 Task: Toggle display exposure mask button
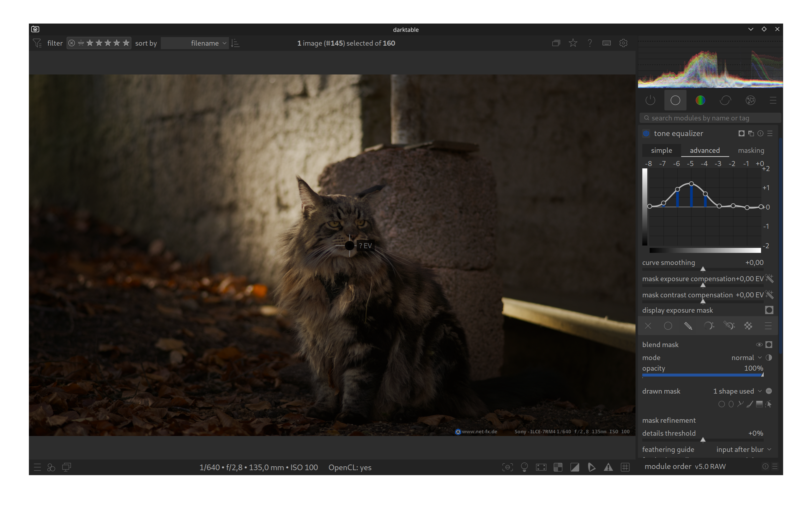(x=769, y=310)
